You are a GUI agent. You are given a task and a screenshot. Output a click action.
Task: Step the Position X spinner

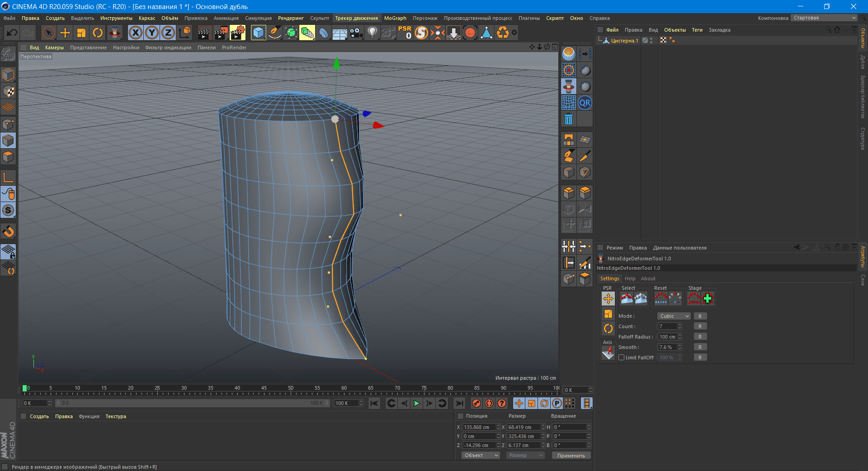[498, 427]
